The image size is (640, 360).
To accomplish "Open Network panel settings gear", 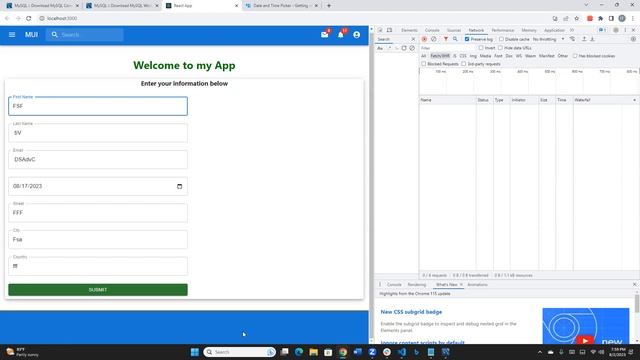I will (x=633, y=39).
